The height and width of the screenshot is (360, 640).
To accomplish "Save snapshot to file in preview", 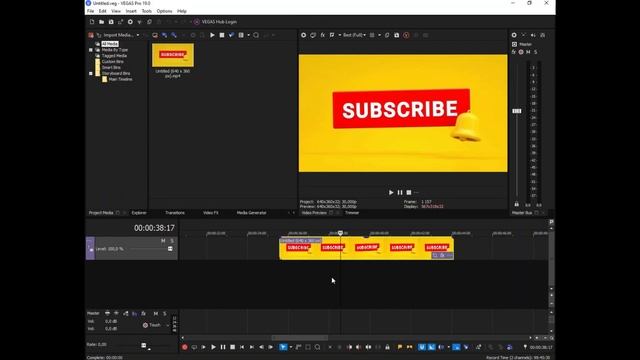I will click(396, 35).
